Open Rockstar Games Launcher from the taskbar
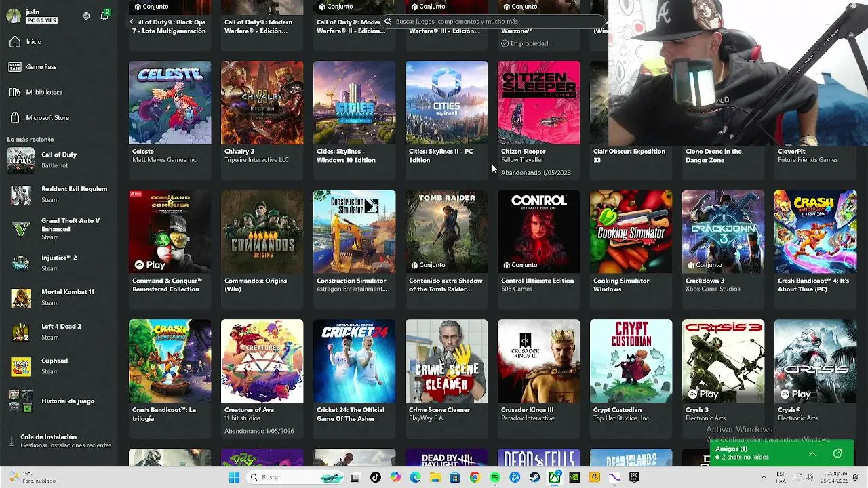The height and width of the screenshot is (488, 868). click(595, 477)
